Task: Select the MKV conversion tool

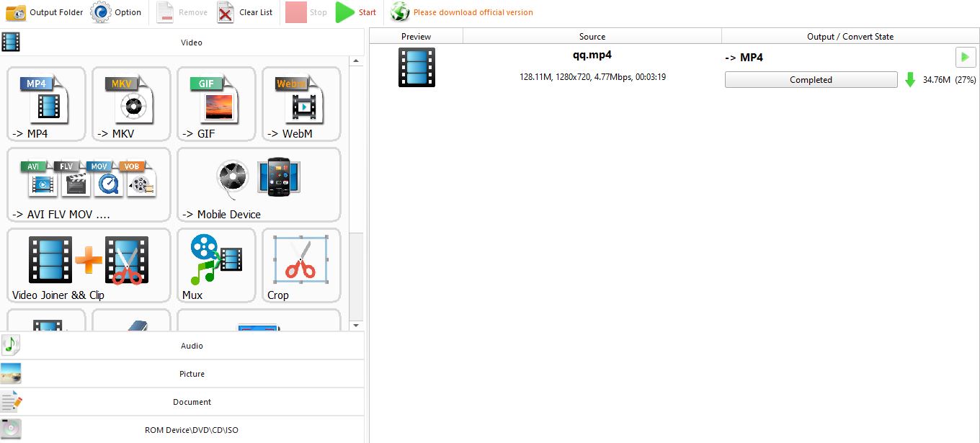Action: point(130,104)
